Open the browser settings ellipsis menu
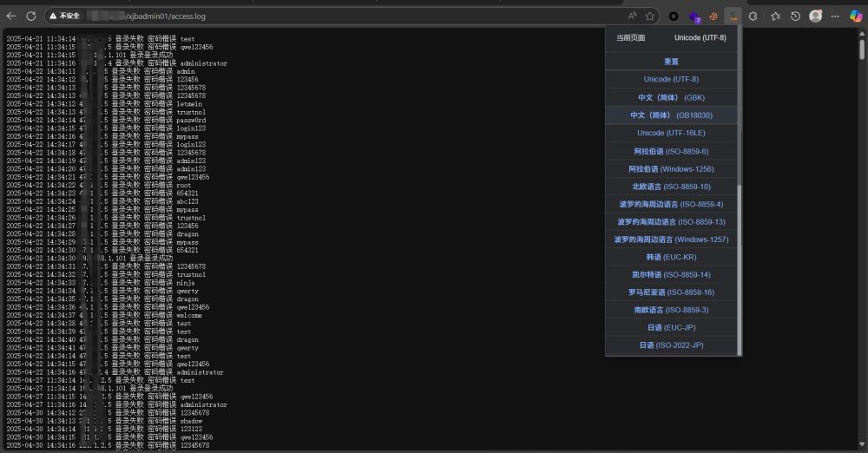Image resolution: width=868 pixels, height=453 pixels. click(835, 16)
